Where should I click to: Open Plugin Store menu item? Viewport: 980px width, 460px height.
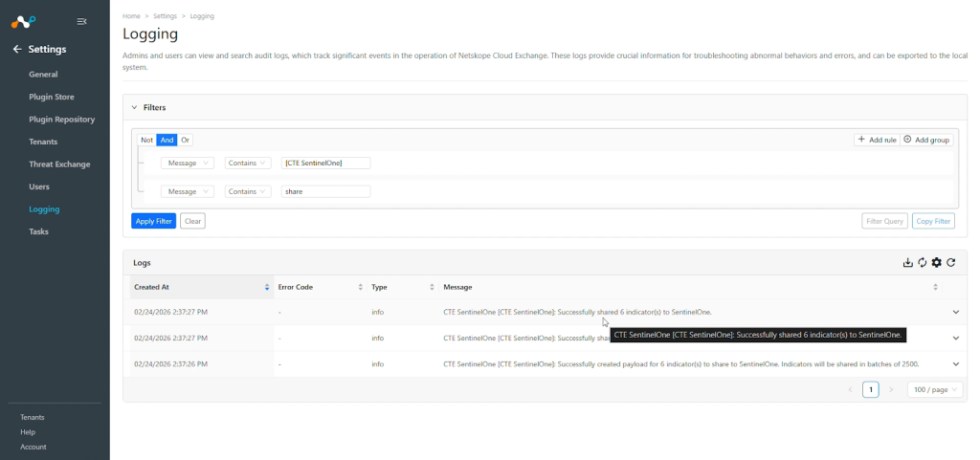click(x=52, y=97)
